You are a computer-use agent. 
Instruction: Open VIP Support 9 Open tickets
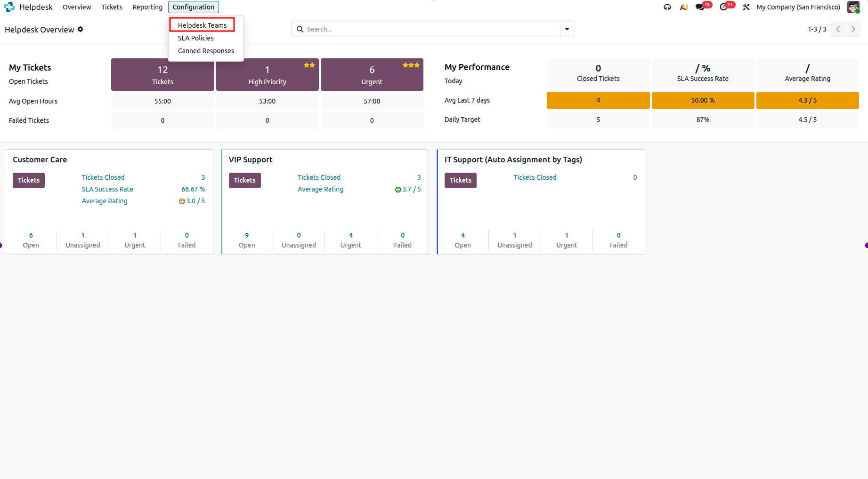click(x=247, y=240)
